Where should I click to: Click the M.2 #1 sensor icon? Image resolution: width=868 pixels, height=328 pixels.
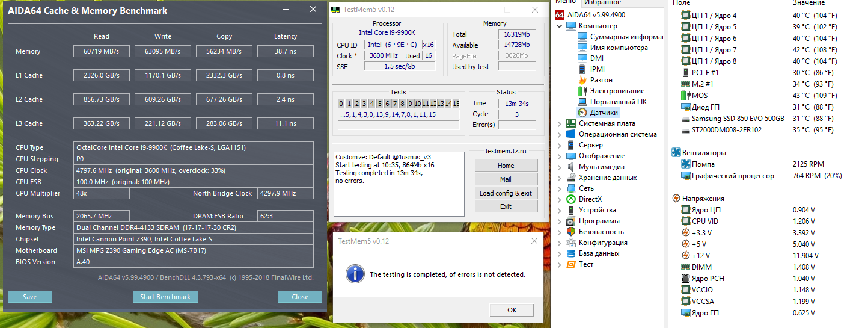[x=686, y=84]
